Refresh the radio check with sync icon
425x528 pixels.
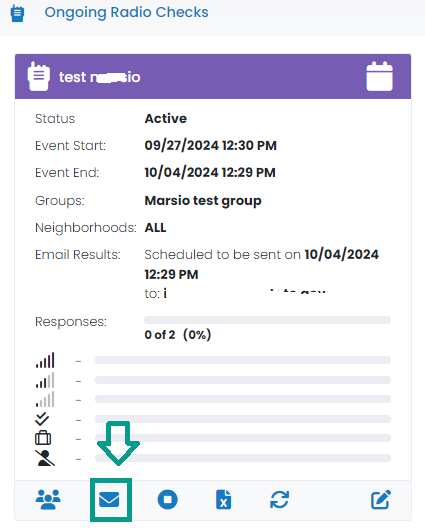click(x=280, y=499)
